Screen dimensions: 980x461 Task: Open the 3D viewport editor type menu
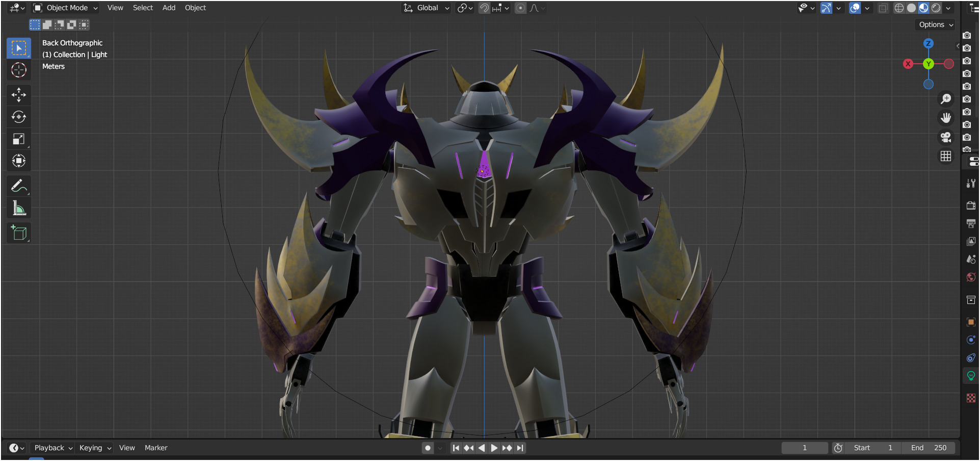(17, 8)
